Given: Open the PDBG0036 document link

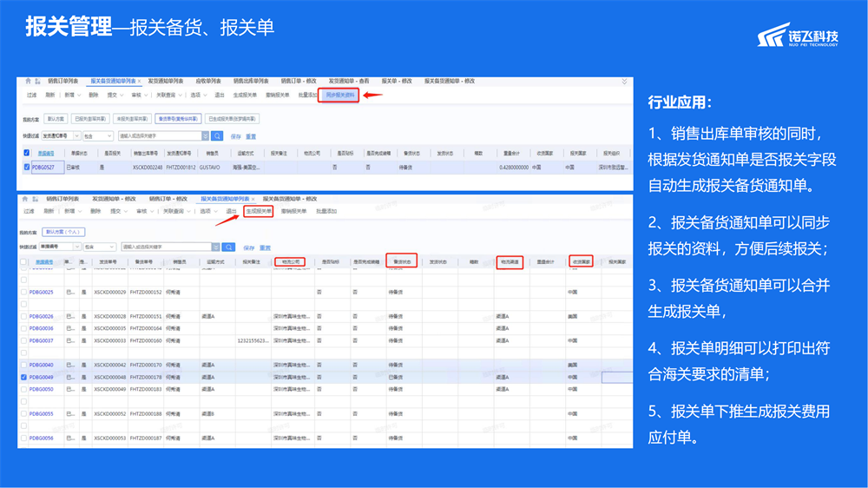Looking at the screenshot, I should pos(41,328).
